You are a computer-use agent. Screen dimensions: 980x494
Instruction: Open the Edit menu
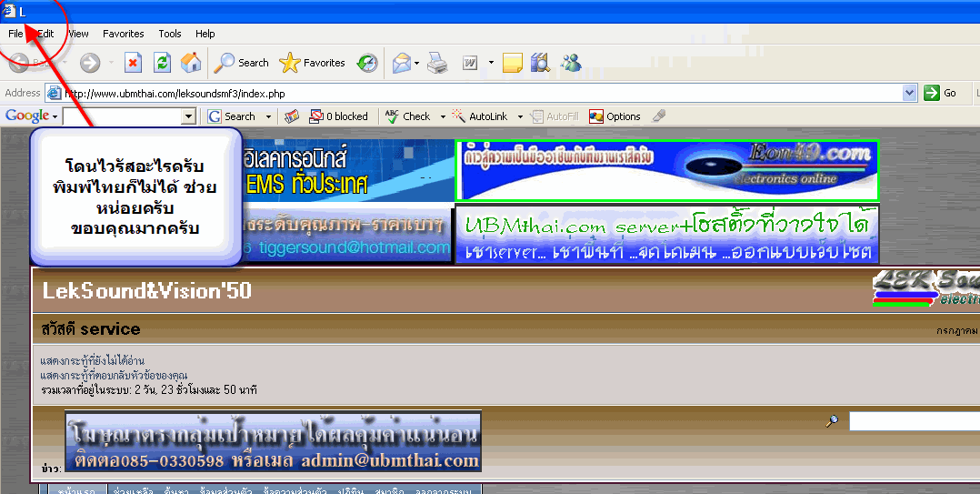pyautogui.click(x=45, y=34)
